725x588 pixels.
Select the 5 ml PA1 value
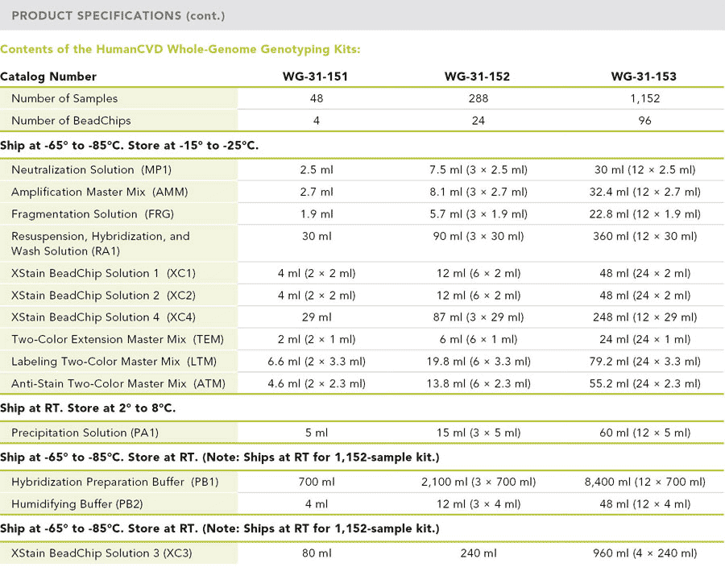pos(317,433)
